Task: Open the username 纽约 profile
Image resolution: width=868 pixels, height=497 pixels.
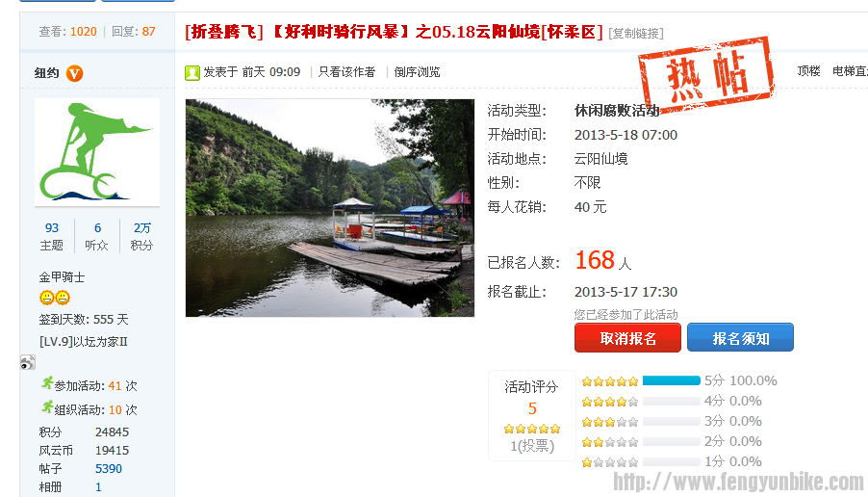Action: 46,72
